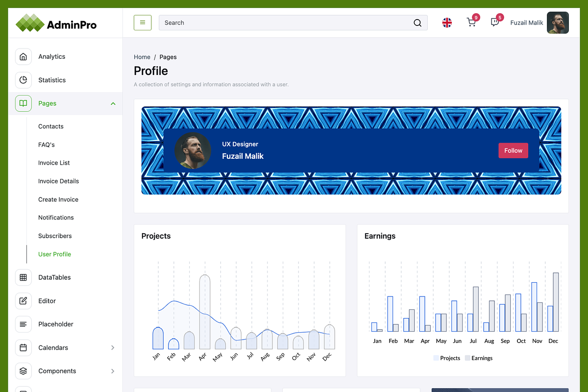Click the Jan bar in Projects chart
Image resolution: width=588 pixels, height=392 pixels.
click(158, 338)
